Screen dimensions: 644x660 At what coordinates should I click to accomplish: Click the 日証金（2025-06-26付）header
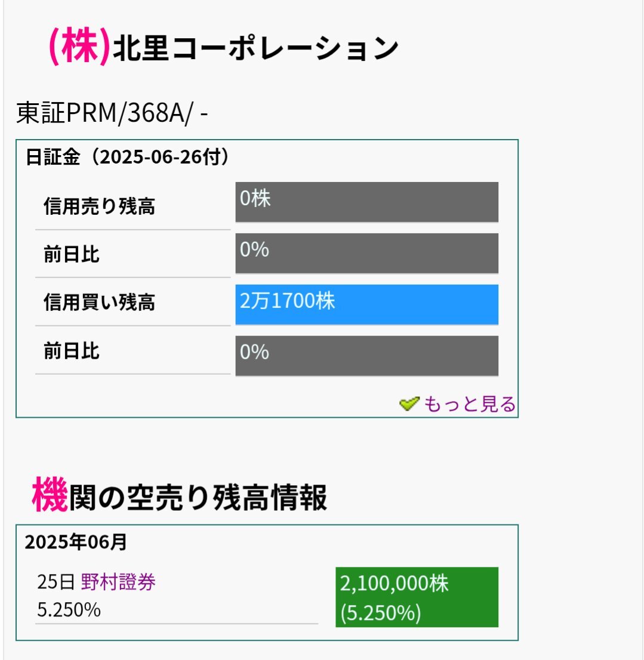pyautogui.click(x=128, y=156)
